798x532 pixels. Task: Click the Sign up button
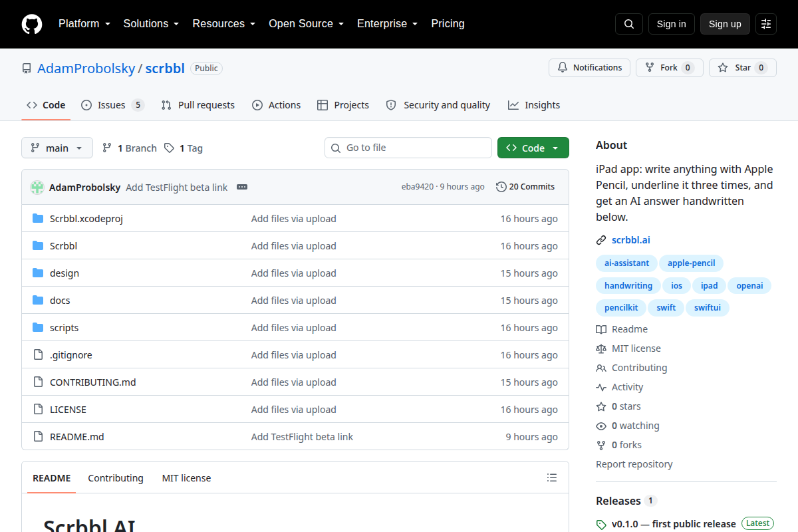pos(725,24)
